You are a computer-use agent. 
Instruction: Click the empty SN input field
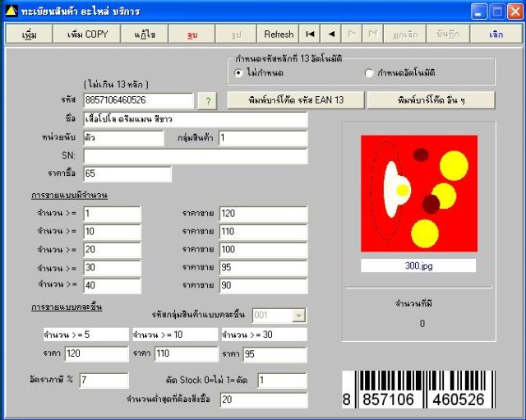pyautogui.click(x=196, y=156)
